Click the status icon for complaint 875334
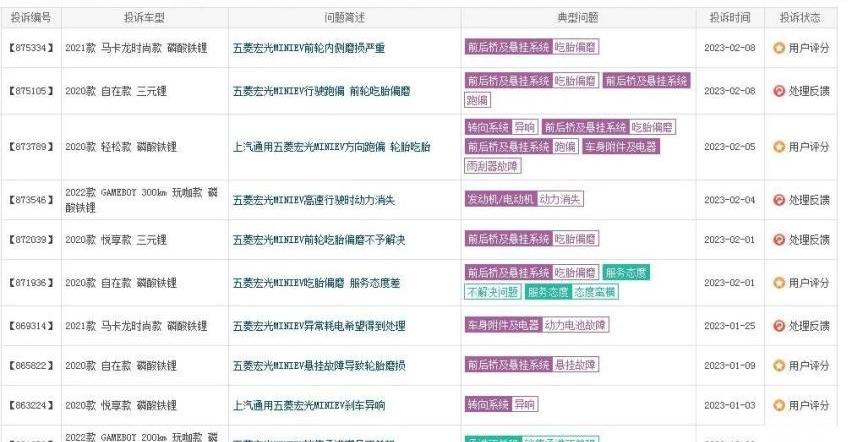The width and height of the screenshot is (852, 442). [x=779, y=48]
